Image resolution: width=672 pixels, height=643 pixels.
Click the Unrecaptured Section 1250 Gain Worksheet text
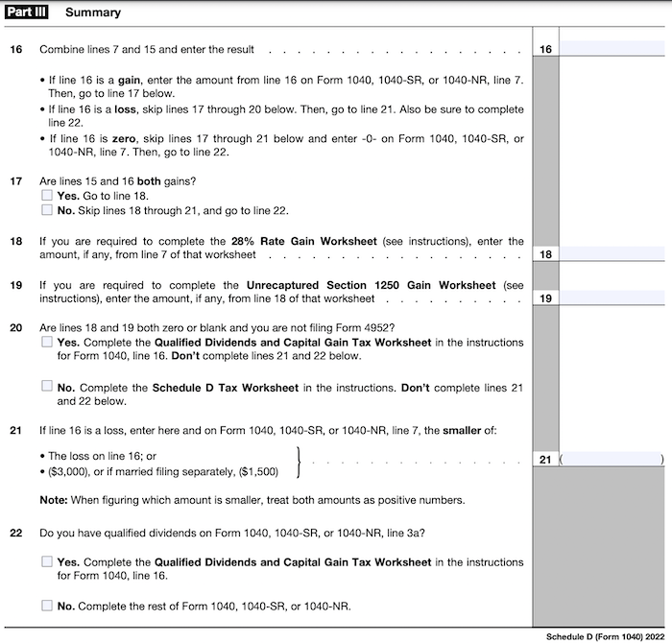(x=396, y=285)
